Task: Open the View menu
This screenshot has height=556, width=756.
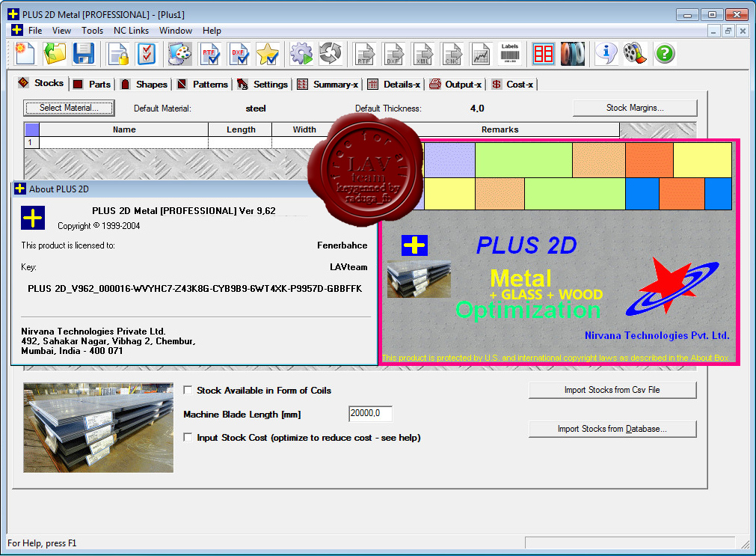Action: click(x=62, y=31)
